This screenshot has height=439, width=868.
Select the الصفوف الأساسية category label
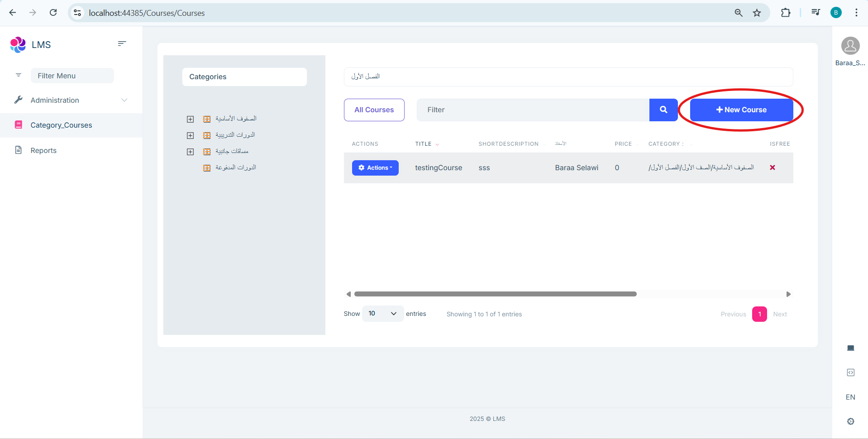[236, 119]
